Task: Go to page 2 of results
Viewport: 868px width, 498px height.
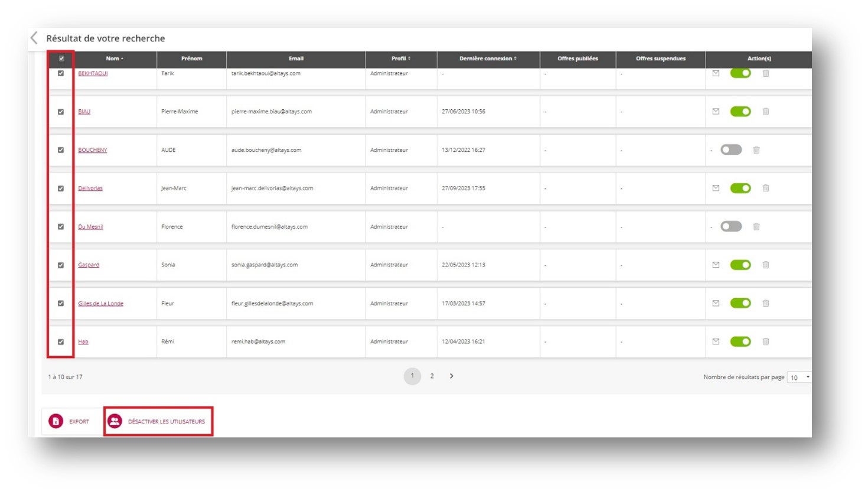Action: pyautogui.click(x=432, y=376)
